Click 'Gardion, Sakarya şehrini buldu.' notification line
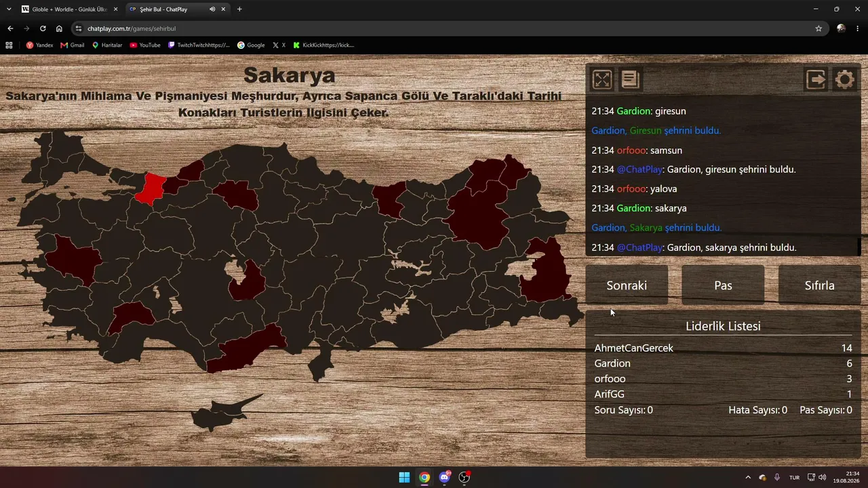This screenshot has width=868, height=488. point(656,228)
